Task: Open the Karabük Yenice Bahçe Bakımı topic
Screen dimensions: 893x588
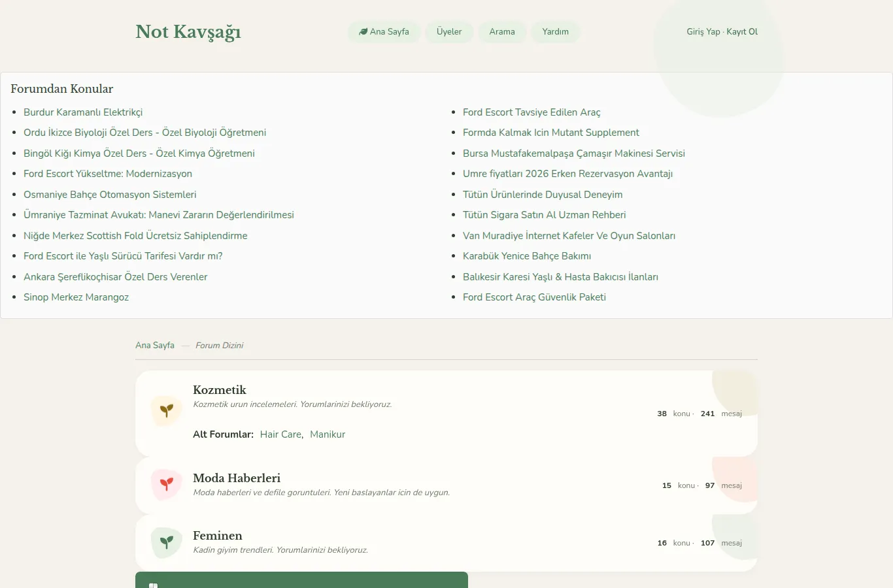Action: point(527,256)
